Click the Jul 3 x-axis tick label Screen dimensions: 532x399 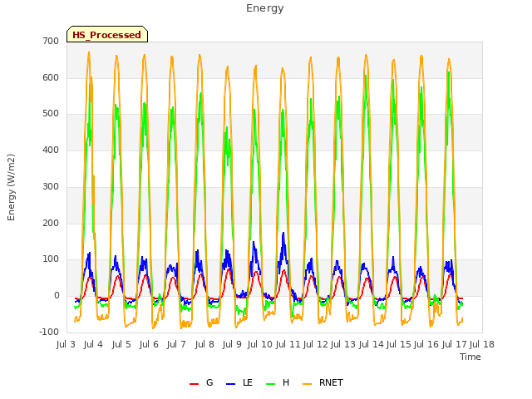66,344
